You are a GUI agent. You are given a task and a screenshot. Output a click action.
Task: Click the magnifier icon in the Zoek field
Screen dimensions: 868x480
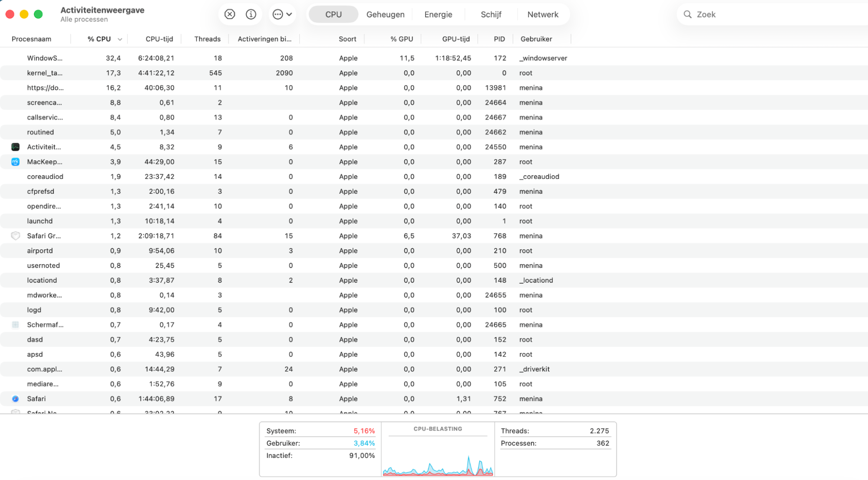(x=687, y=14)
